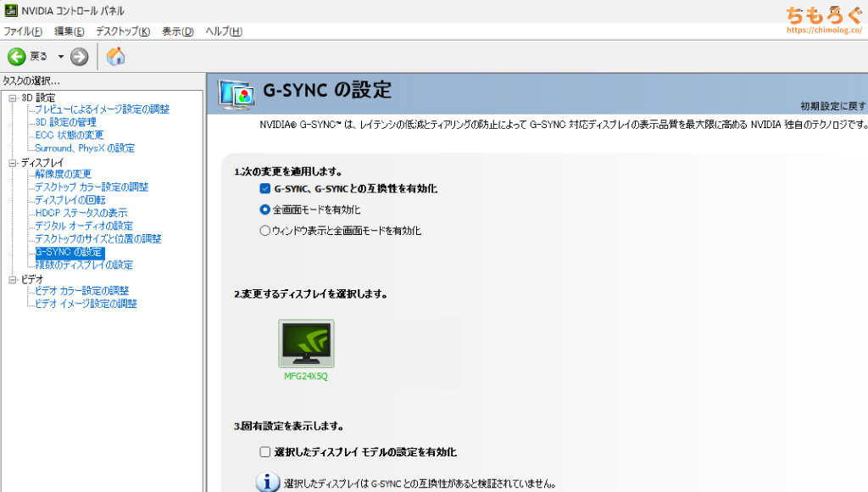Open ECC 状態の変更 page
This screenshot has width=868, height=492.
70,135
